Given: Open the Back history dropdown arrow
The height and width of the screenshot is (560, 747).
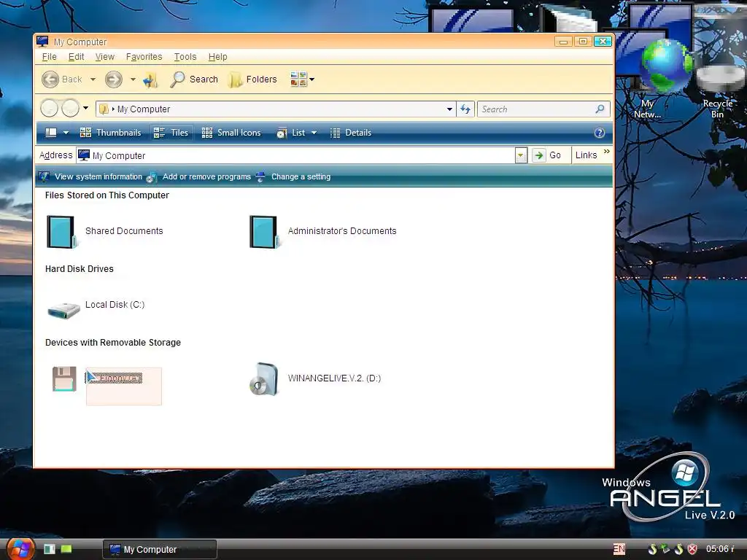Looking at the screenshot, I should point(93,79).
